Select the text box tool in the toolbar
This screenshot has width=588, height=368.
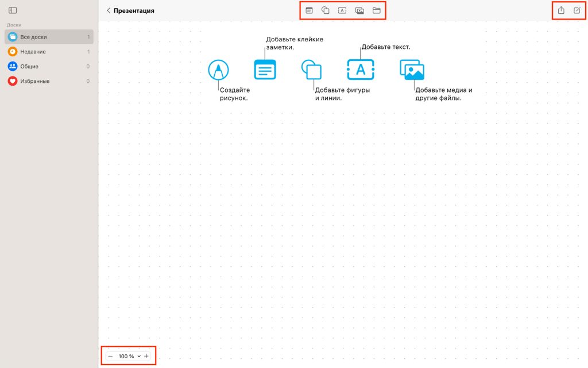click(343, 10)
